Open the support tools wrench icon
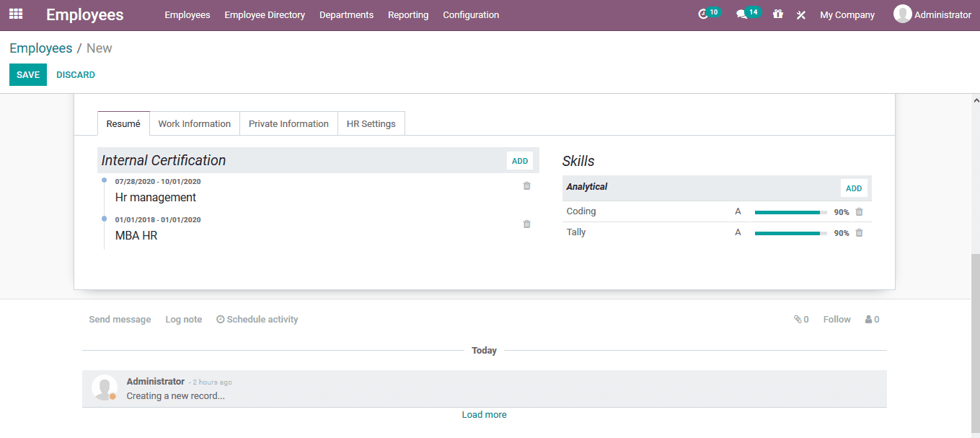The image size is (980, 438). pyautogui.click(x=800, y=14)
